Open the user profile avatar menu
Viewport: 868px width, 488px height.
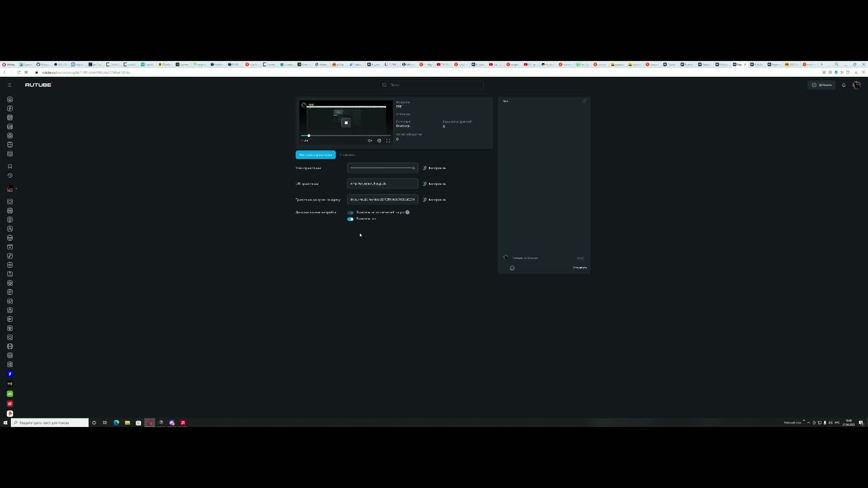pyautogui.click(x=856, y=85)
